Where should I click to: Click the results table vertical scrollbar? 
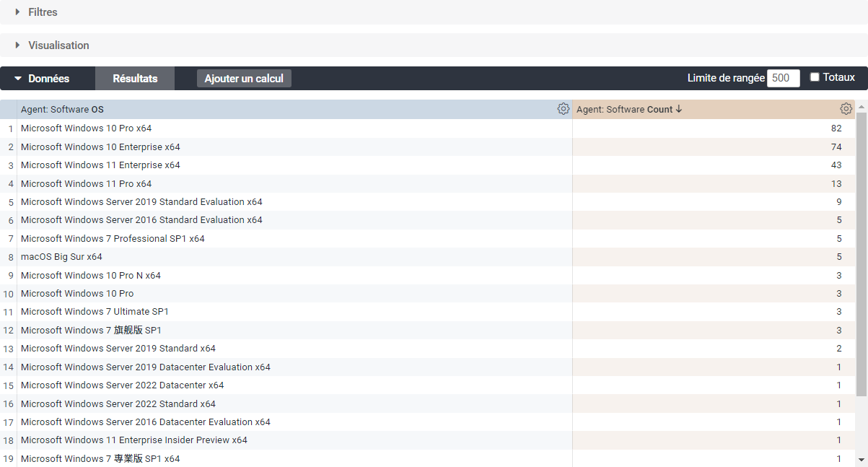(861, 253)
